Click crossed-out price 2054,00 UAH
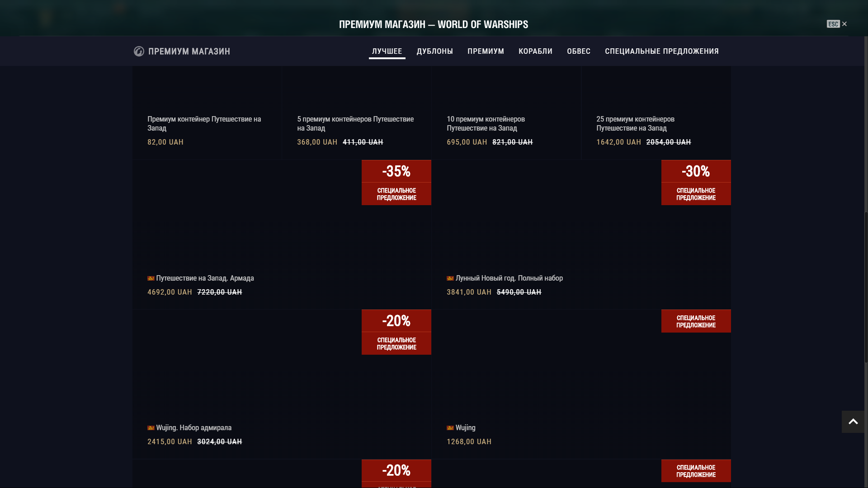Screen dimensions: 868x488 click(669, 142)
